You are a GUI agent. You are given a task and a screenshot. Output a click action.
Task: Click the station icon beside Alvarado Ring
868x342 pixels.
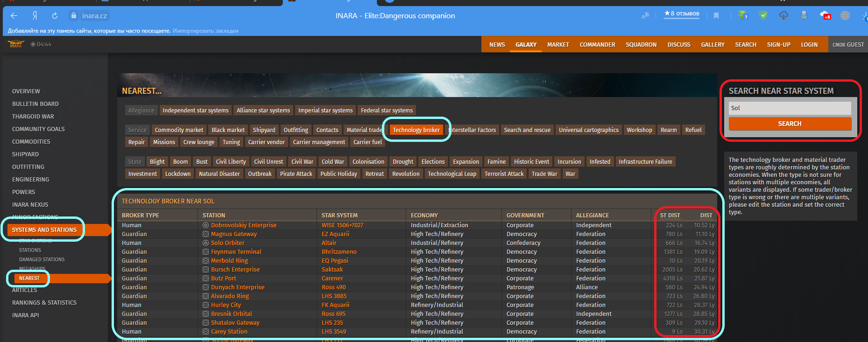coord(205,296)
